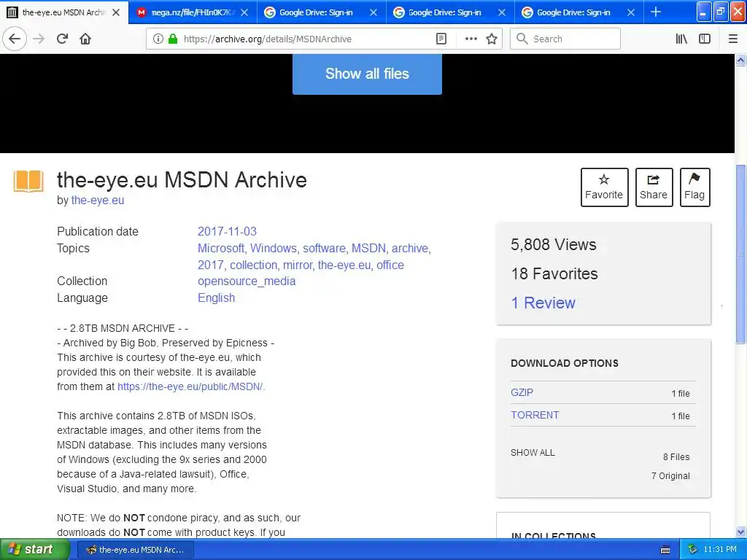Favorite this archive item
Viewport: 747px width, 560px height.
[x=605, y=187]
